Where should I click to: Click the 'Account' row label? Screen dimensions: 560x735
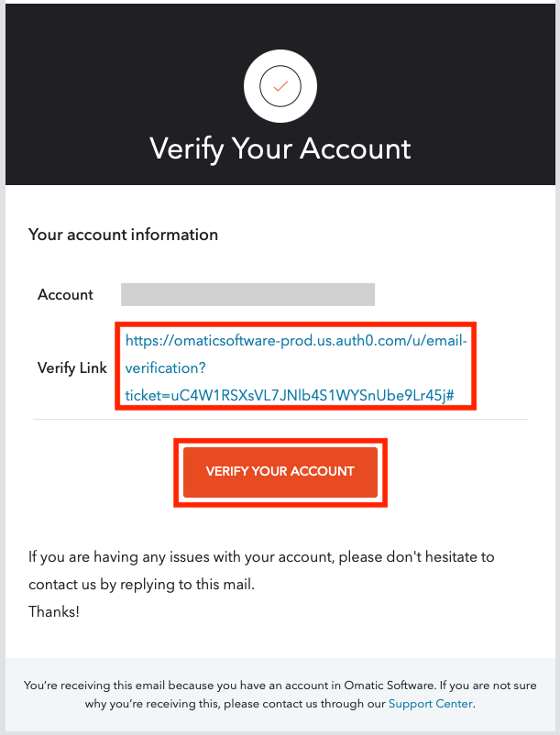[x=65, y=295]
